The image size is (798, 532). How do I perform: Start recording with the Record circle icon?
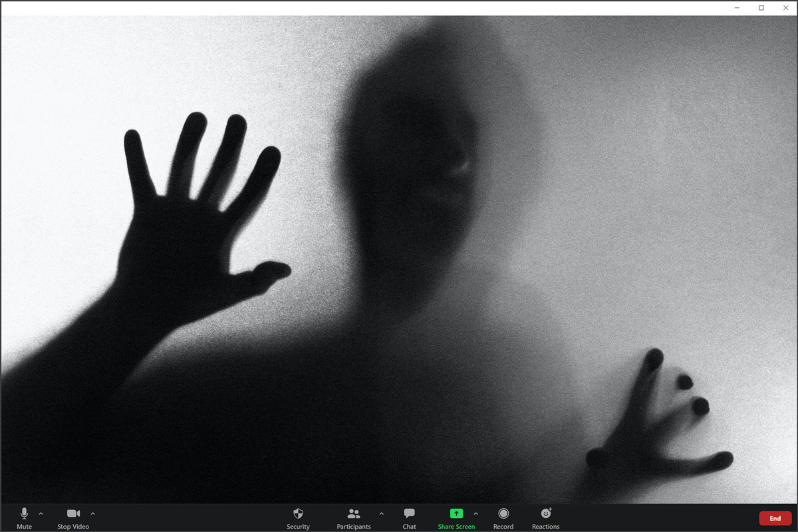503,513
